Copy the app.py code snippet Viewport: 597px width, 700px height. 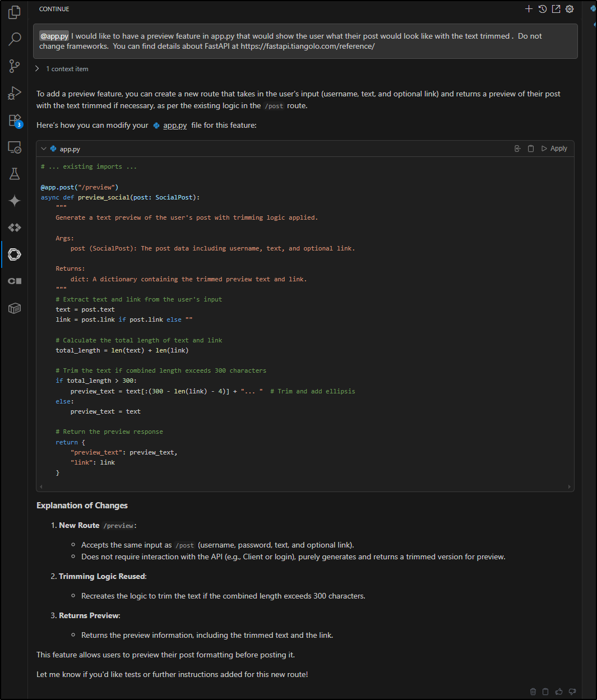[x=530, y=148]
